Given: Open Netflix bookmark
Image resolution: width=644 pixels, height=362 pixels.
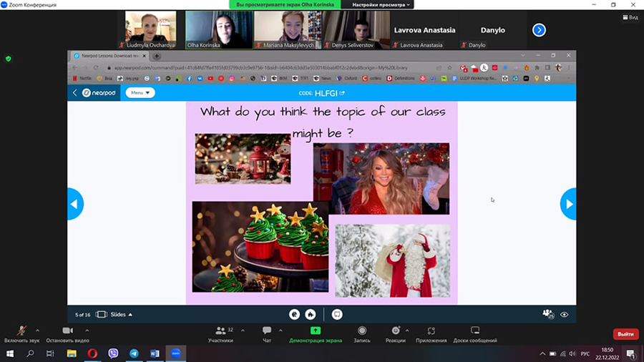Looking at the screenshot, I should pos(82,79).
